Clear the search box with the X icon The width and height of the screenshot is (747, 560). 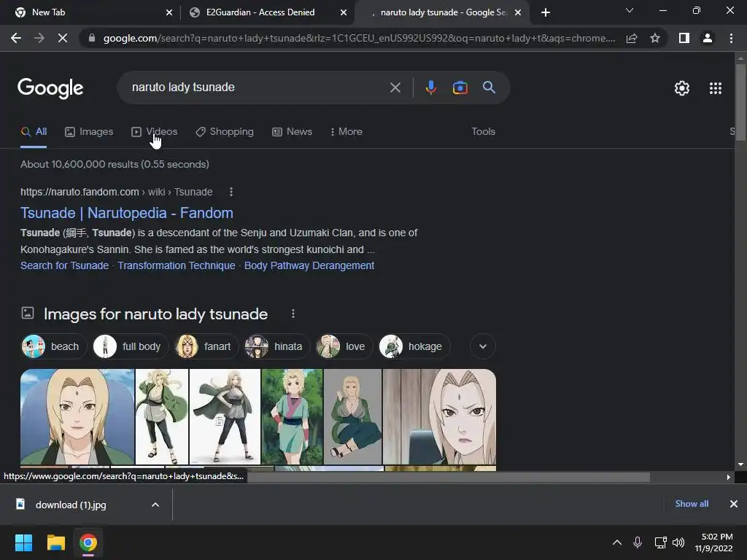[395, 87]
